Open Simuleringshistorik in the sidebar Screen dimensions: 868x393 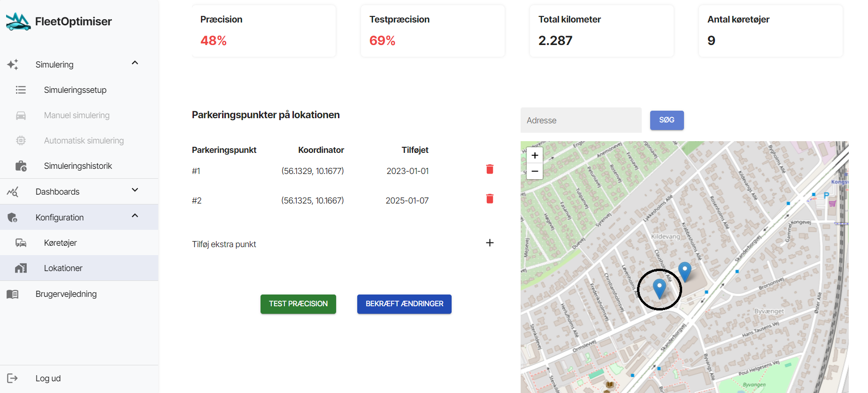(78, 166)
